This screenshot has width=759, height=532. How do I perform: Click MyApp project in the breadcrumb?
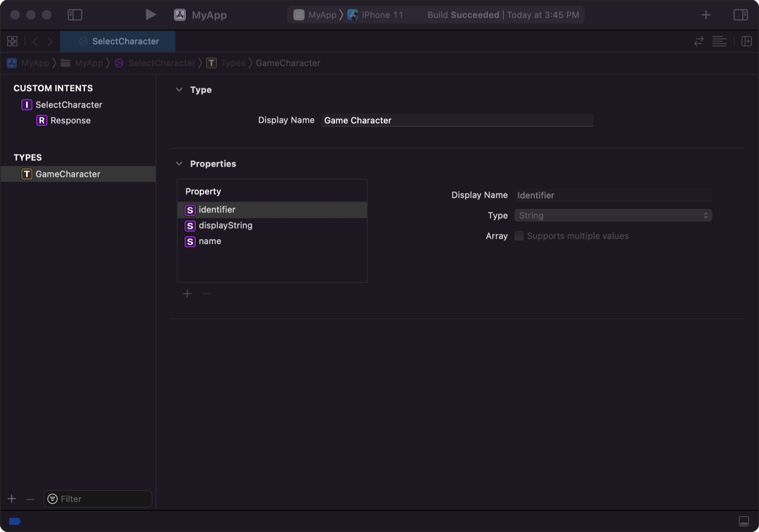[x=28, y=63]
